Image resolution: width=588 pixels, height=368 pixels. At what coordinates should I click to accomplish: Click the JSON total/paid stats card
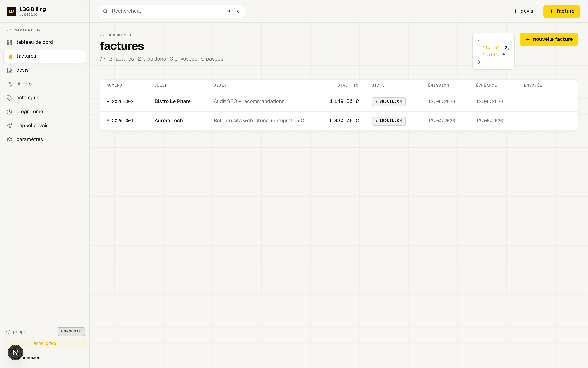[x=493, y=51]
